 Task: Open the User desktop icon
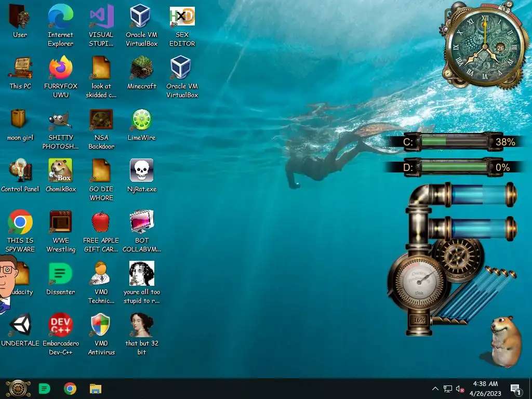[20, 21]
